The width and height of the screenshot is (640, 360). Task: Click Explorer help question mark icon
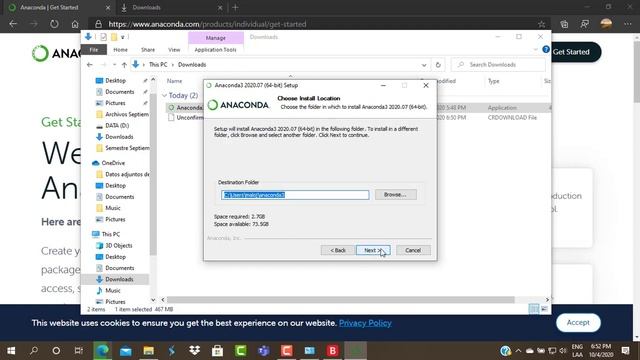point(546,49)
